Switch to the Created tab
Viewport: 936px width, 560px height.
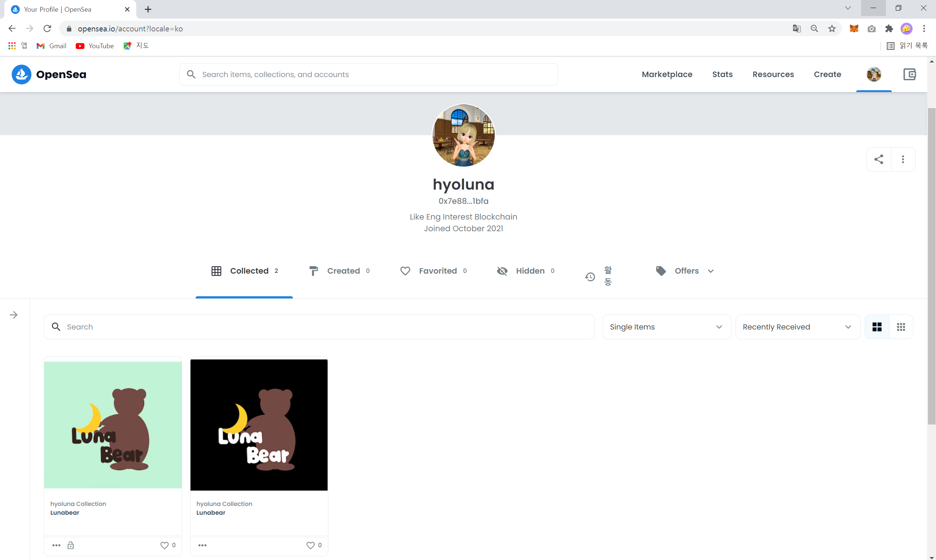tap(339, 271)
